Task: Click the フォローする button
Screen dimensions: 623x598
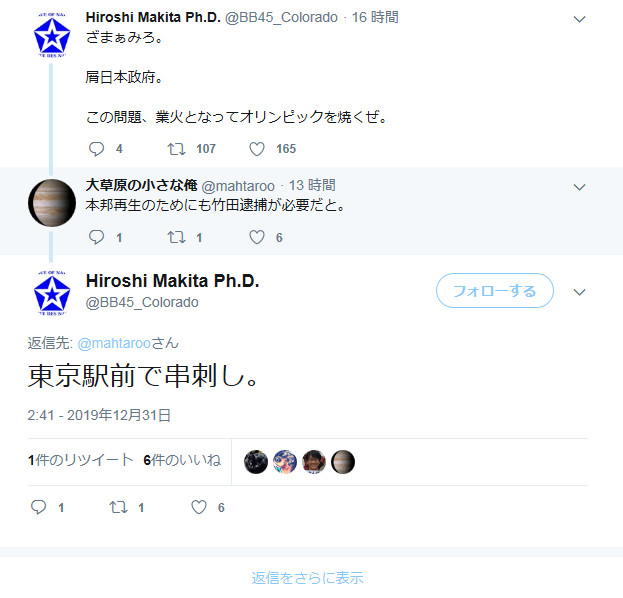Action: (x=495, y=290)
